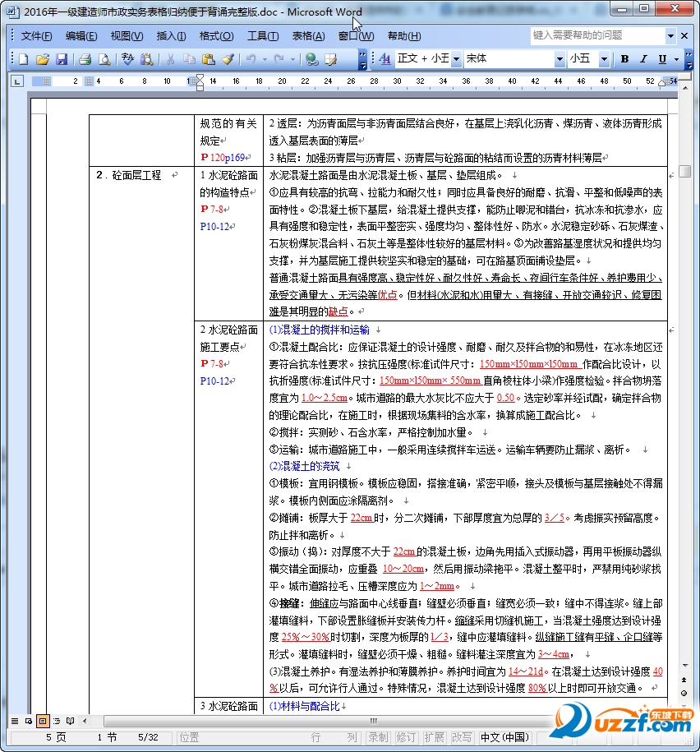Open an existing file with folder icon
The image size is (700, 752).
click(42, 59)
